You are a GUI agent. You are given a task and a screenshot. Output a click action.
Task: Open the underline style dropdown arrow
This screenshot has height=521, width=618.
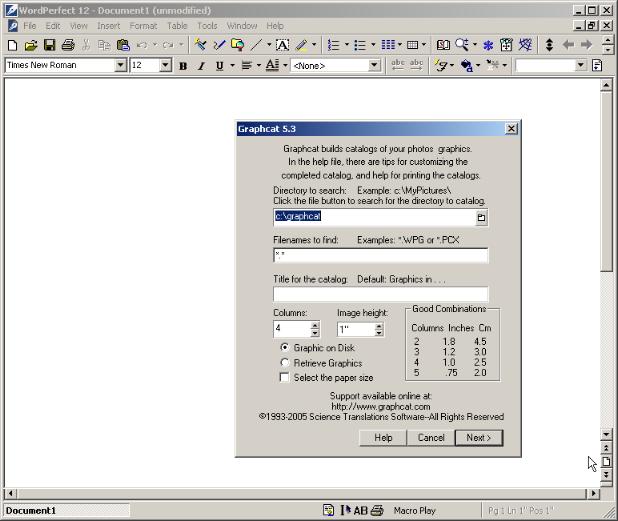[x=232, y=65]
